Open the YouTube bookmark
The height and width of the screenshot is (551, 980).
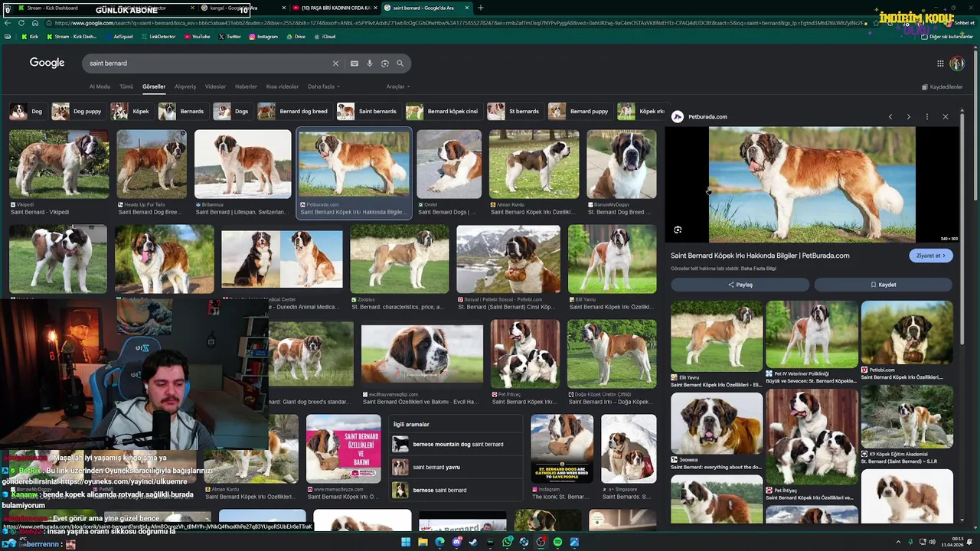[196, 37]
